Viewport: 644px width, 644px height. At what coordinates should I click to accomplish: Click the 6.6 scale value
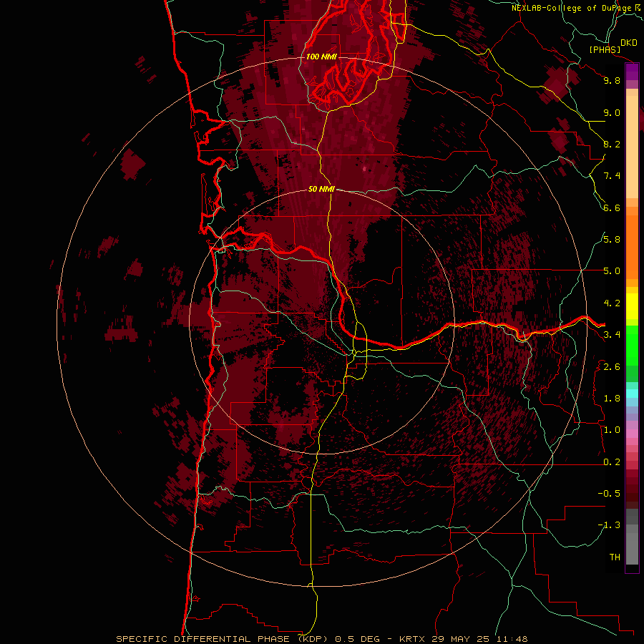[x=612, y=208]
